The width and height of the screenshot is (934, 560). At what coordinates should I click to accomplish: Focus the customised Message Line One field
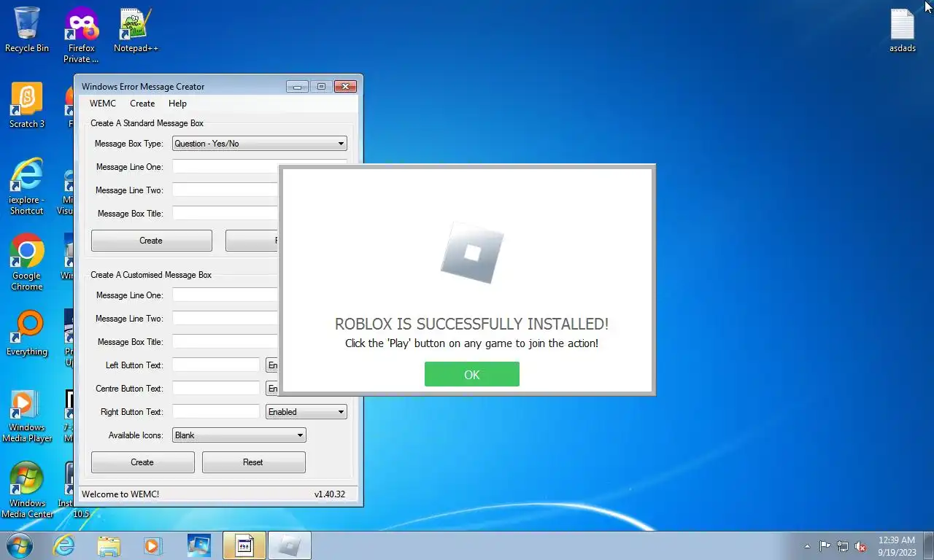[x=225, y=295]
